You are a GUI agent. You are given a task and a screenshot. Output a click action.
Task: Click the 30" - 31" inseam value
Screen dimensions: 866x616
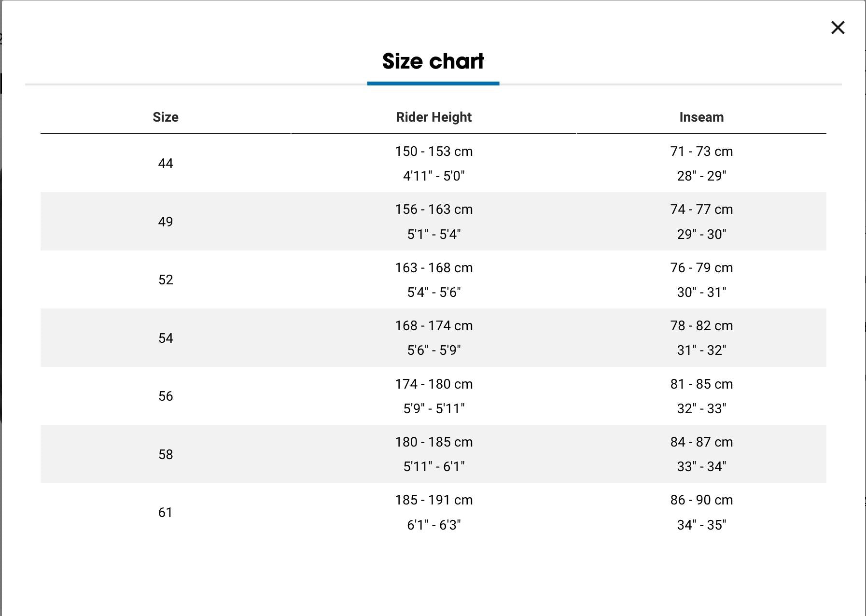pyautogui.click(x=701, y=293)
